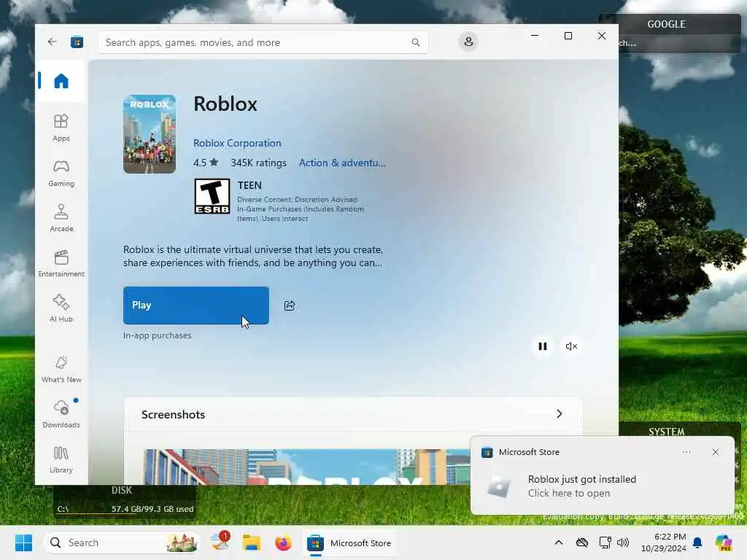Click the GOOGLE desktop widget header

(666, 24)
